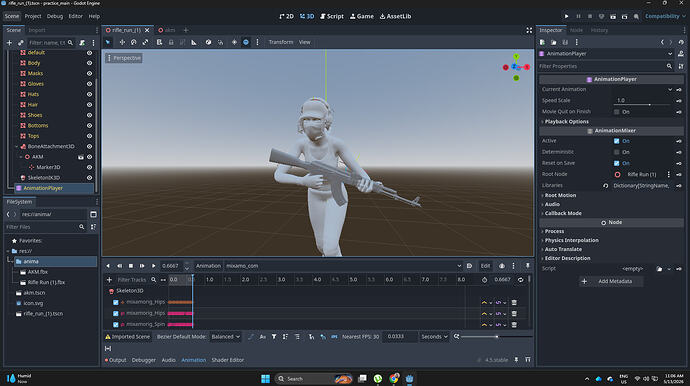Viewport: 690px width, 386px height.
Task: Select the Rotate tool in viewport toolbar
Action: pyautogui.click(x=133, y=42)
